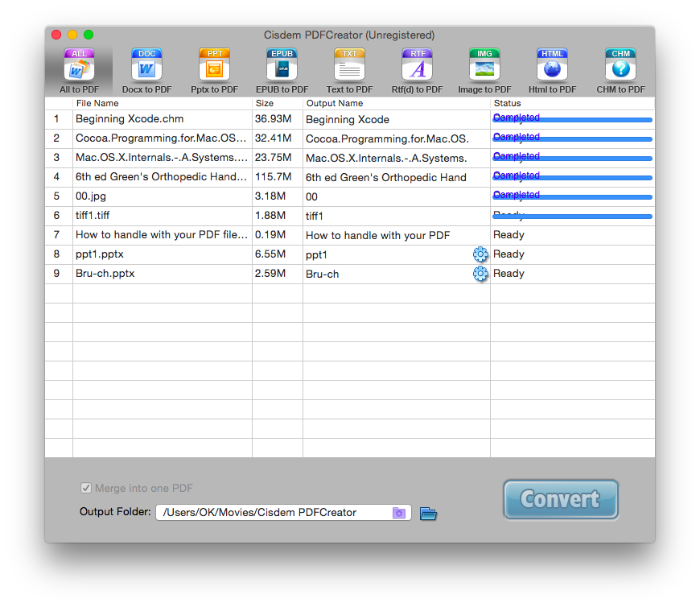
Task: Click row number 9
Action: (x=56, y=274)
